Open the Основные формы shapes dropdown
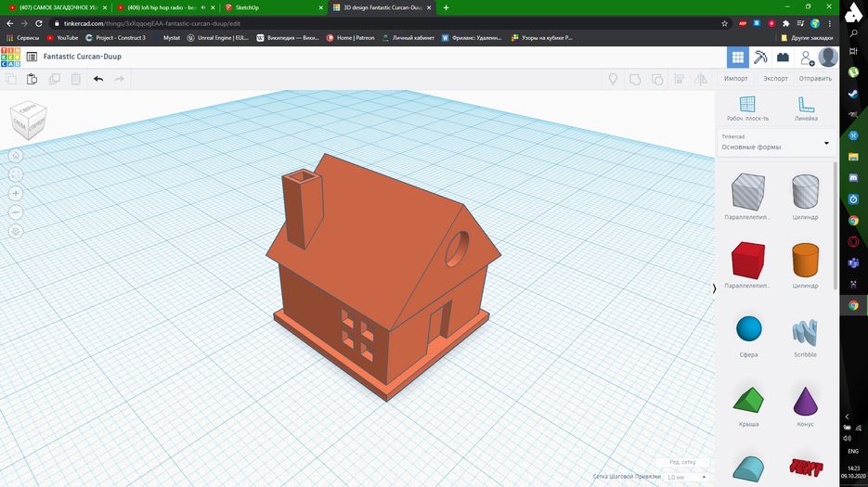Viewport: 868px width, 487px height. (775, 143)
